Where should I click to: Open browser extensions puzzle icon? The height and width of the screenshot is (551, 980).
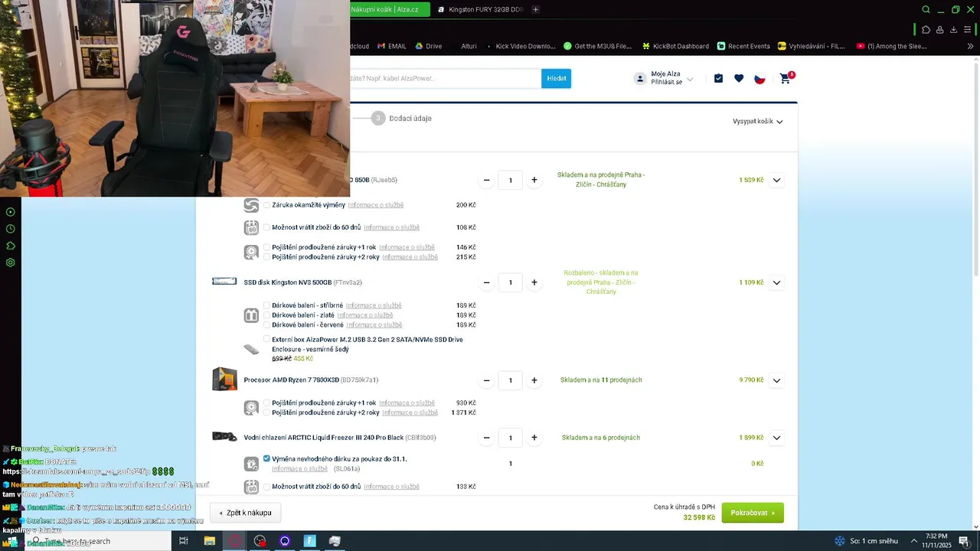pos(926,30)
